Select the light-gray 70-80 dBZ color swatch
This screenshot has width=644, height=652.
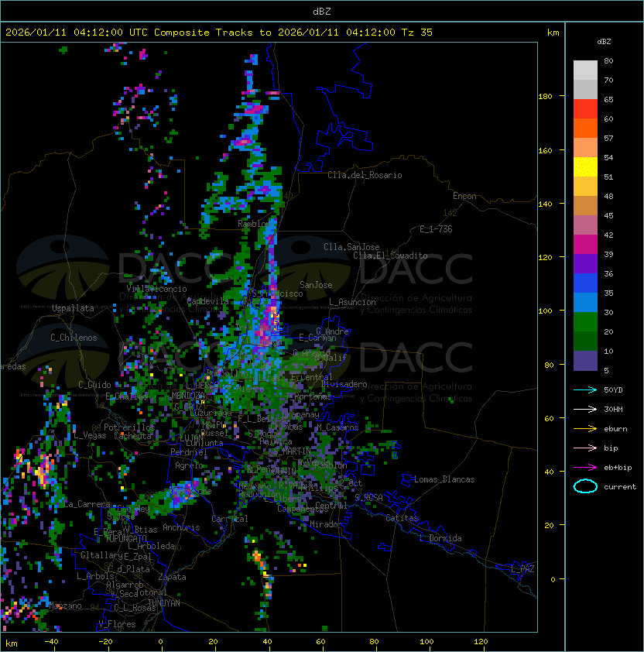pos(585,70)
